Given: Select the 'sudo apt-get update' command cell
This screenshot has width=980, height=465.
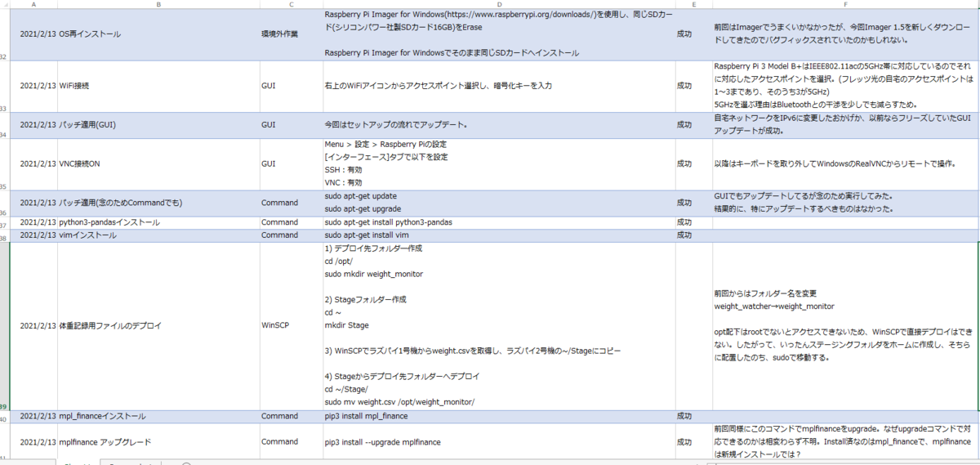Looking at the screenshot, I should [499, 203].
